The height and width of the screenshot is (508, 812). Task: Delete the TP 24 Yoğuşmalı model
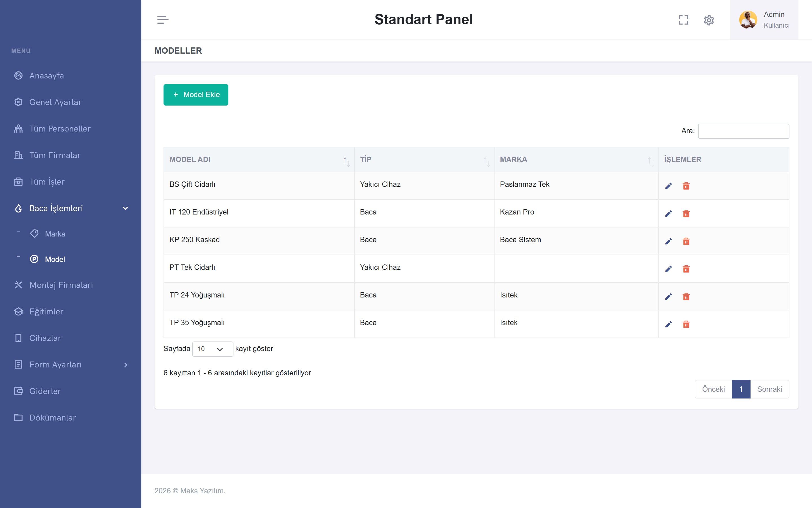click(686, 296)
